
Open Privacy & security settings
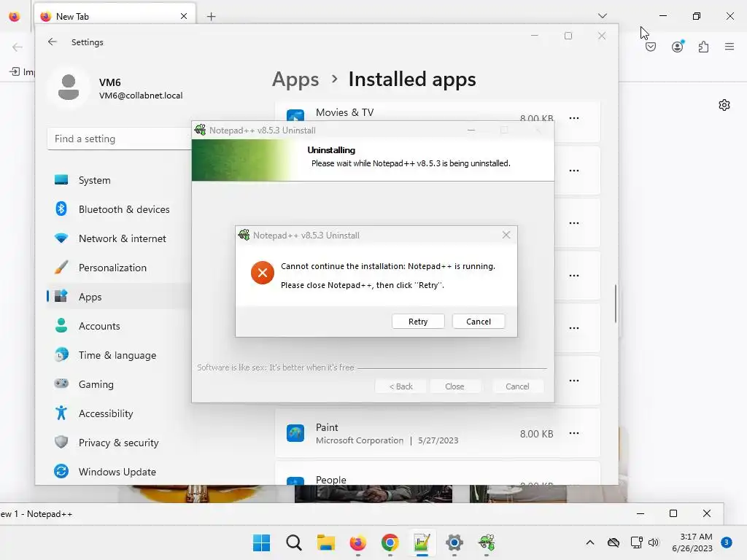click(119, 443)
